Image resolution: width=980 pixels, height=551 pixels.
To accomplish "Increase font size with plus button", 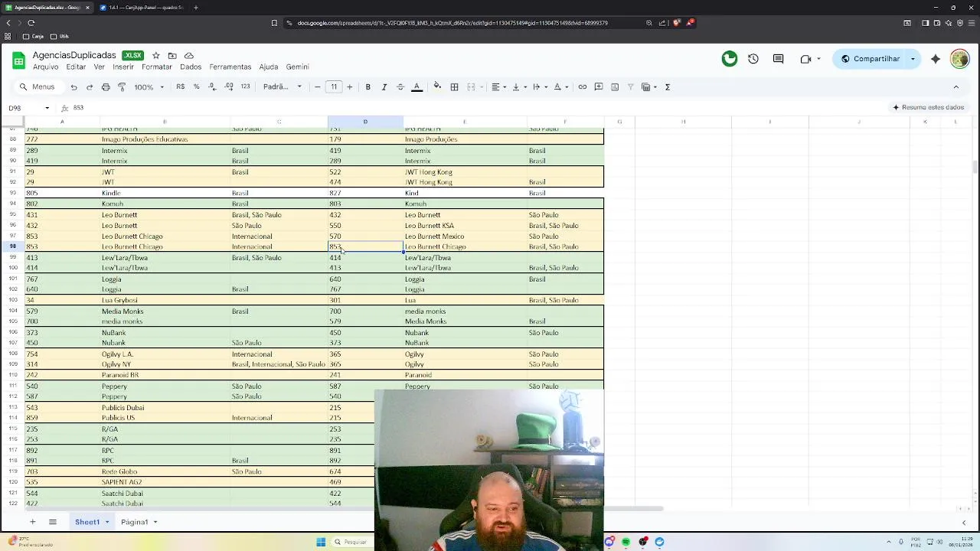I will click(x=350, y=87).
